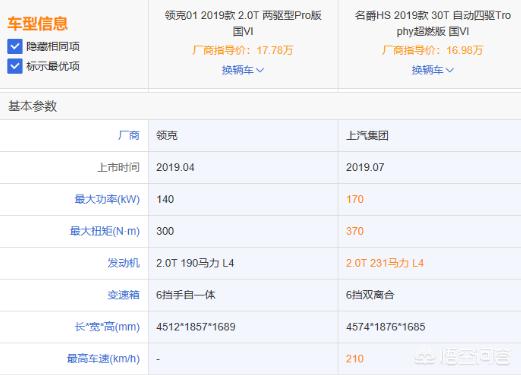Uncheck the 隐藏相同项 checkbox
The width and height of the screenshot is (521, 375).
pyautogui.click(x=15, y=46)
